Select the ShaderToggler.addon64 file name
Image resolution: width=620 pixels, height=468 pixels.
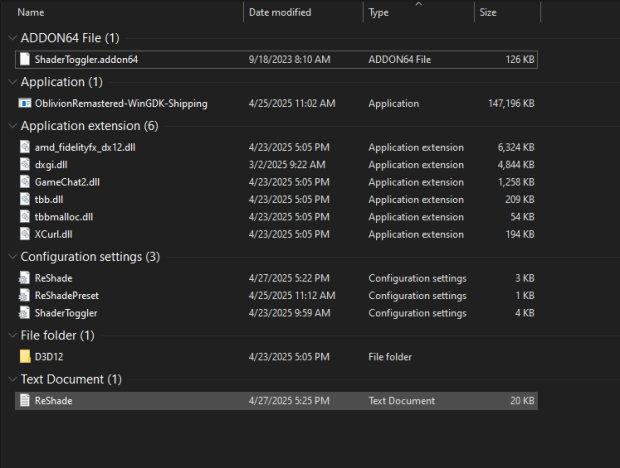point(86,59)
